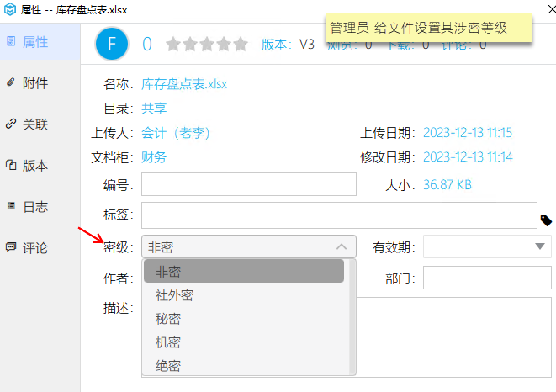Collapse the 密级 dropdown via its chevron

tap(341, 247)
